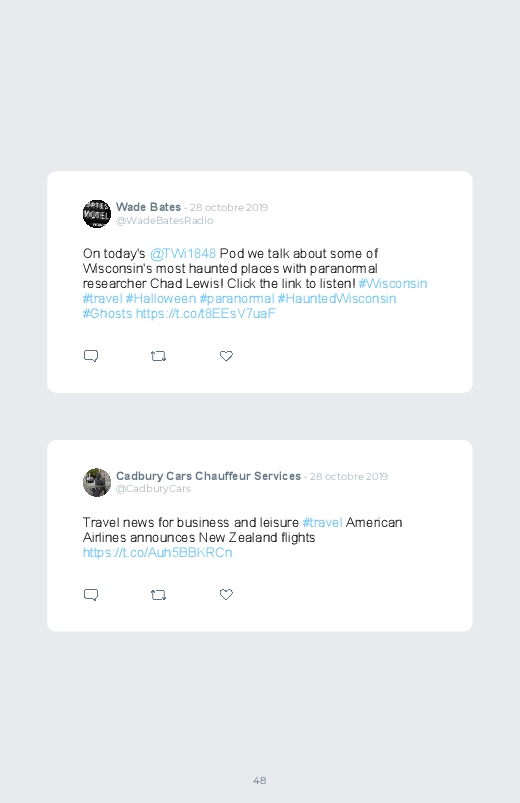Follow the #Wisconsin hashtag link
The height and width of the screenshot is (803, 520).
[393, 284]
